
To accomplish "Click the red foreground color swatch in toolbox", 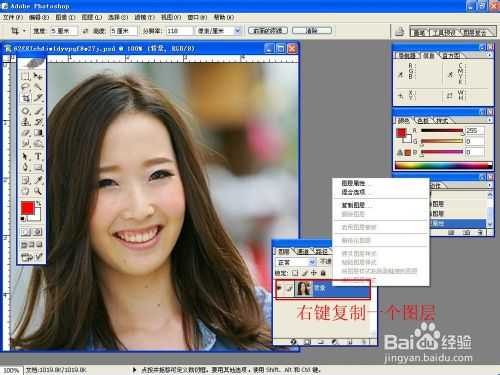I will pos(27,208).
